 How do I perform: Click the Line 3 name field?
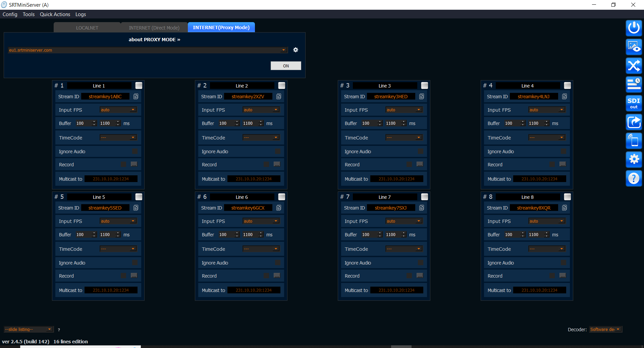(385, 85)
